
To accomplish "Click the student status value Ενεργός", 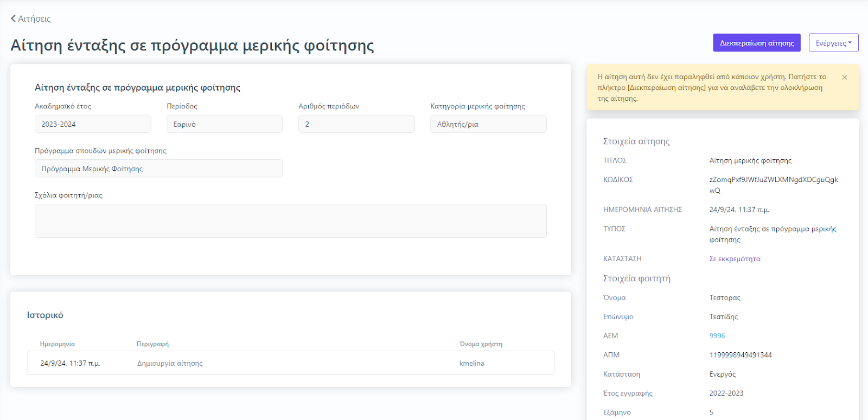I will [723, 374].
